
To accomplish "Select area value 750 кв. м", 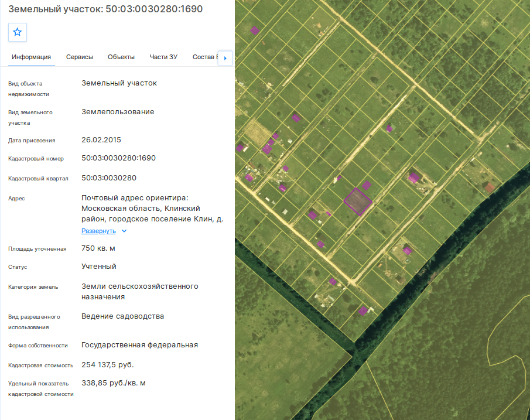I will [98, 248].
